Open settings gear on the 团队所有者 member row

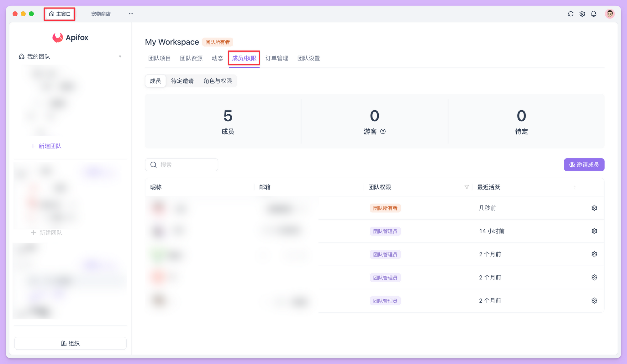pos(594,208)
